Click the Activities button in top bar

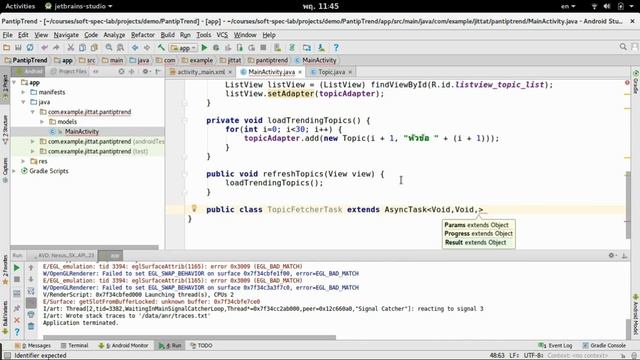[20, 6]
